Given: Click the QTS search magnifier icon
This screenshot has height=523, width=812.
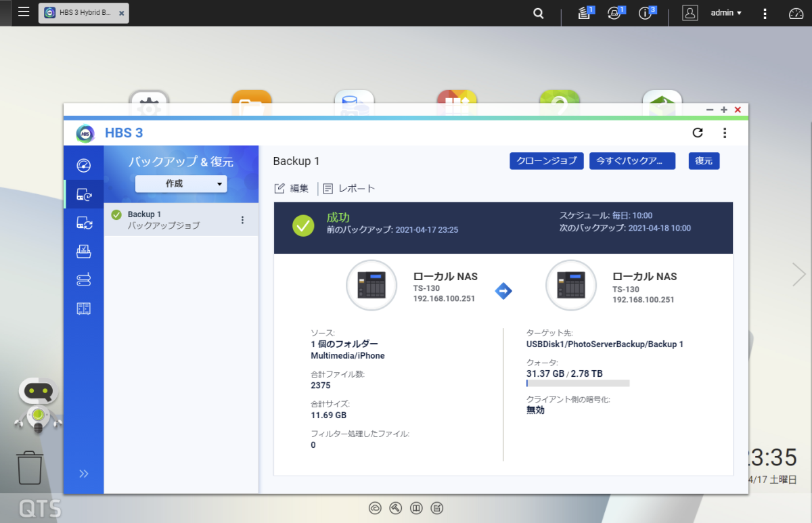Looking at the screenshot, I should (x=539, y=13).
